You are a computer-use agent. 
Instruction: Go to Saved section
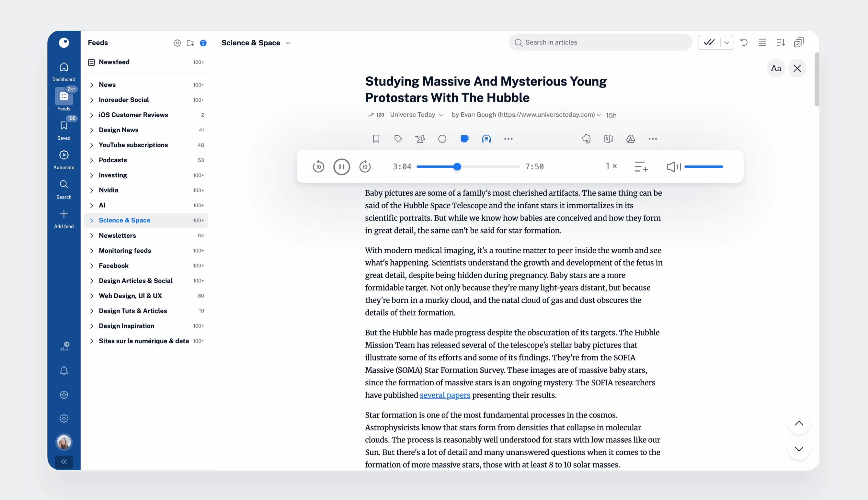tap(64, 130)
